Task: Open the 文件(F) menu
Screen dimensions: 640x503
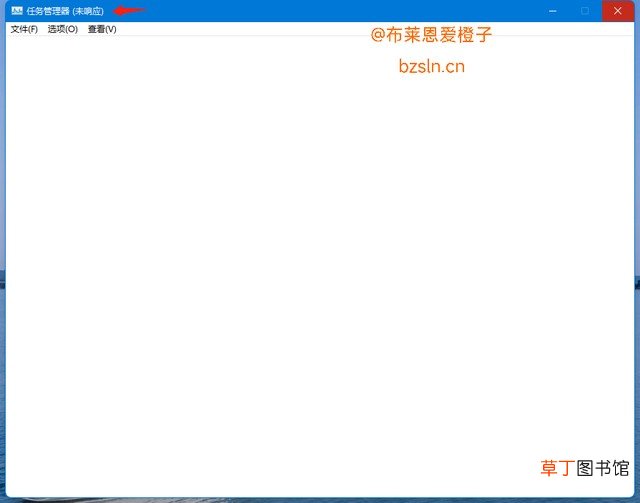Action: click(x=24, y=29)
